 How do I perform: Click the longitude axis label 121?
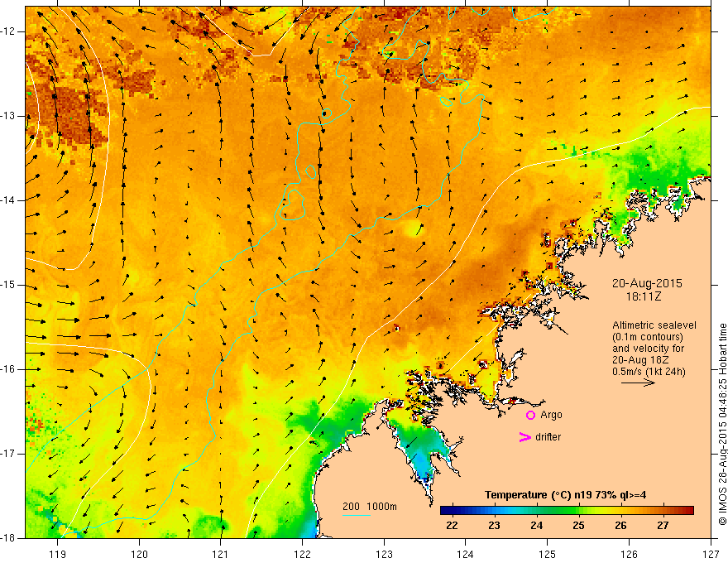pyautogui.click(x=221, y=554)
